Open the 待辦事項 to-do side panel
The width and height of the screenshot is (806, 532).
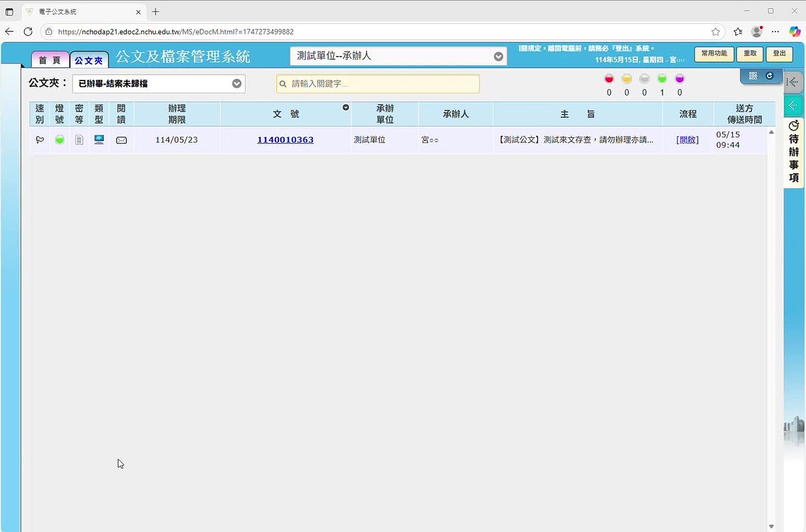pos(793,152)
